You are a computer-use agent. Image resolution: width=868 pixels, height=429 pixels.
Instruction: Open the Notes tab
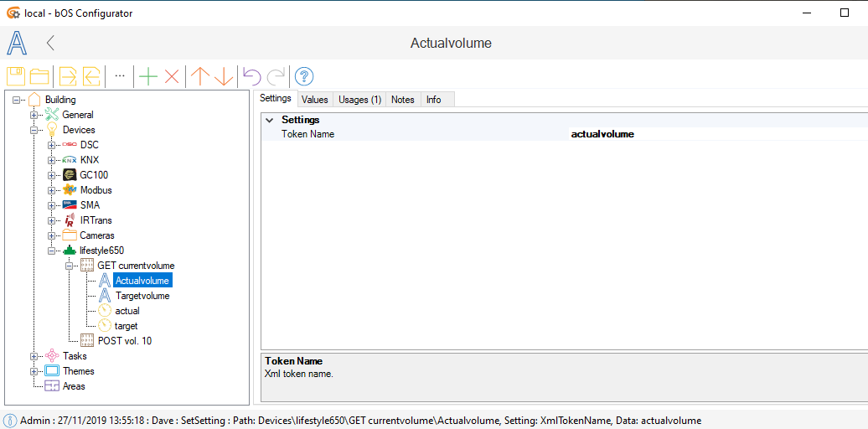402,100
